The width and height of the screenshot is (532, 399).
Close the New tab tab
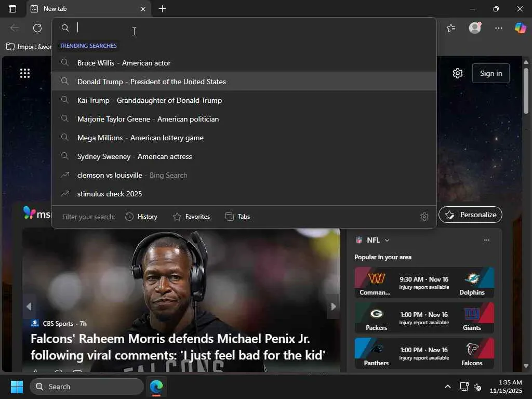pyautogui.click(x=143, y=9)
